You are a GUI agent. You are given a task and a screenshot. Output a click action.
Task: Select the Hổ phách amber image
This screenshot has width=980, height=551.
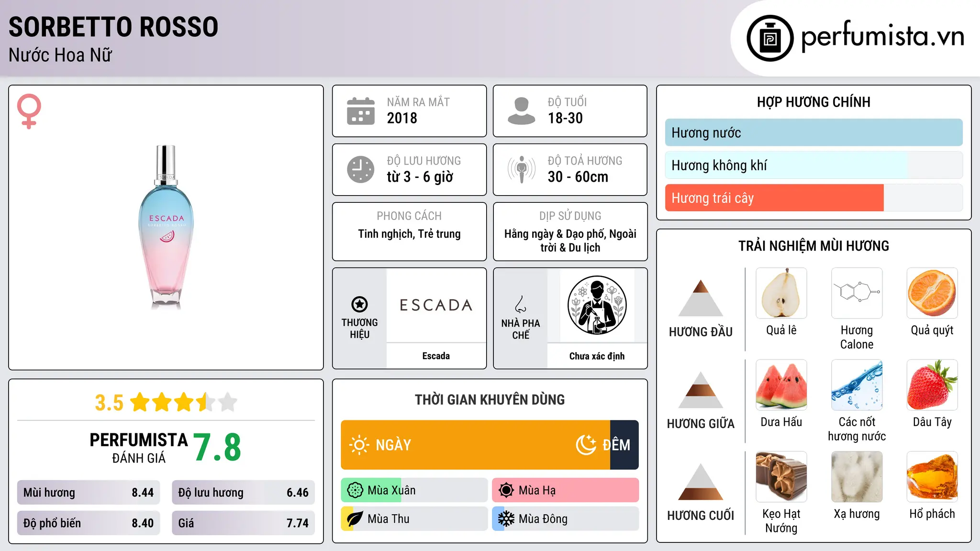pos(932,477)
